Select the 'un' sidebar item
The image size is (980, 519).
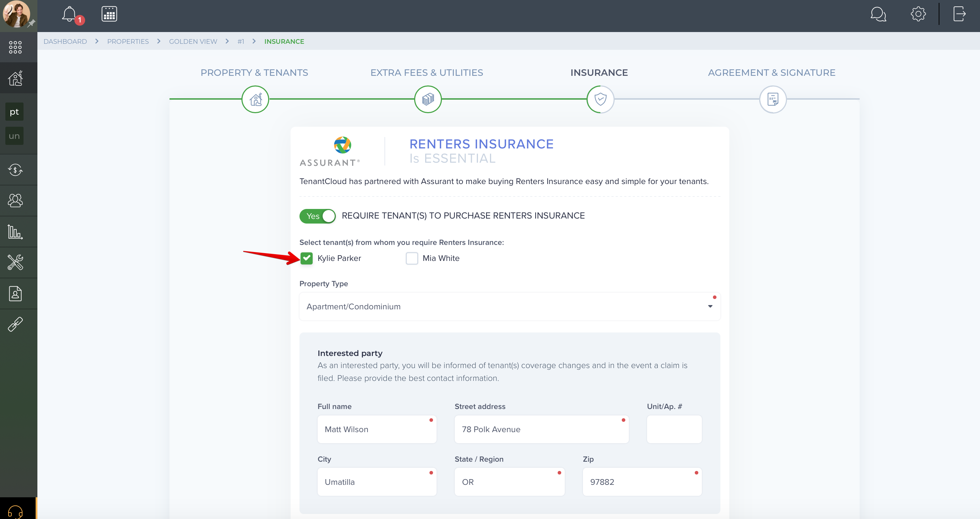point(15,136)
